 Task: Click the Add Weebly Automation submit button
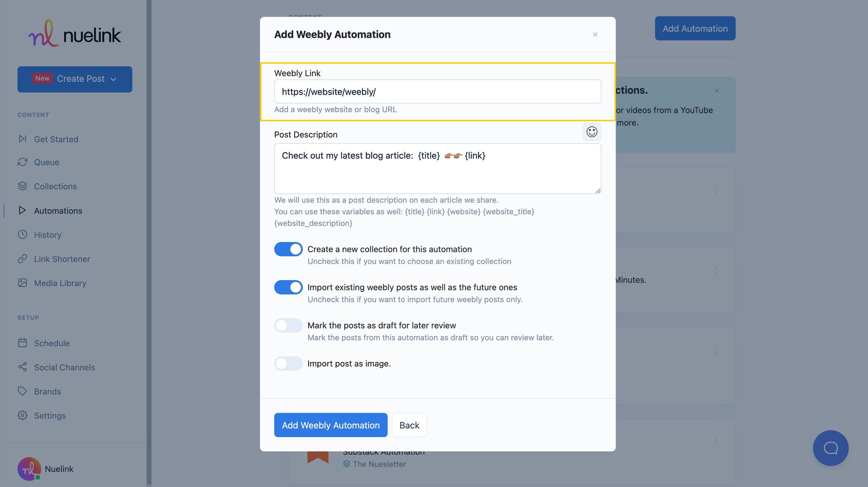(331, 425)
